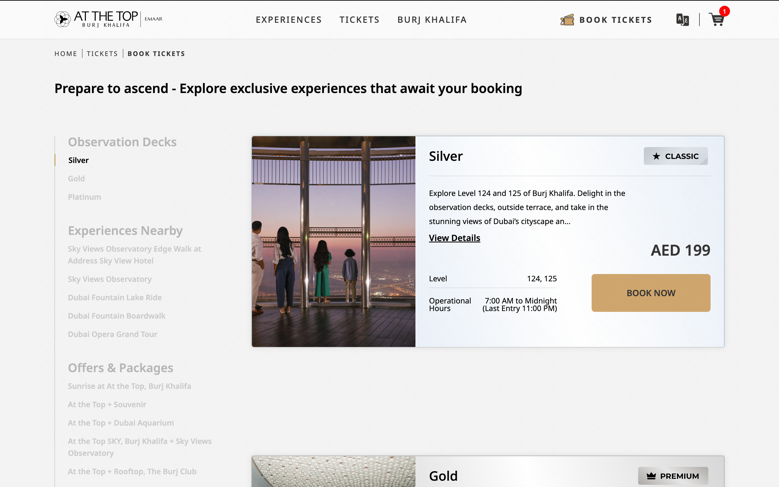Click the Classic star badge
This screenshot has height=487, width=779.
[x=675, y=156]
